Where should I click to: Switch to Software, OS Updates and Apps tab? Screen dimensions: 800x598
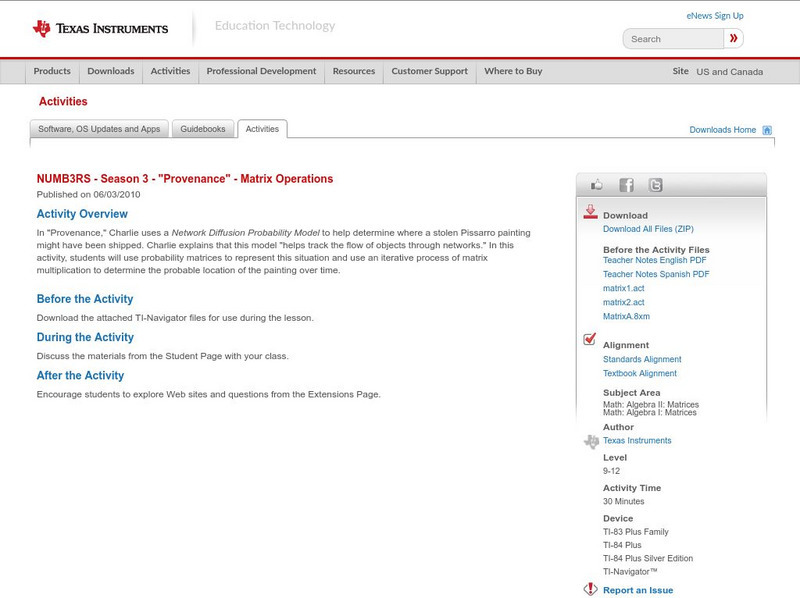[99, 129]
